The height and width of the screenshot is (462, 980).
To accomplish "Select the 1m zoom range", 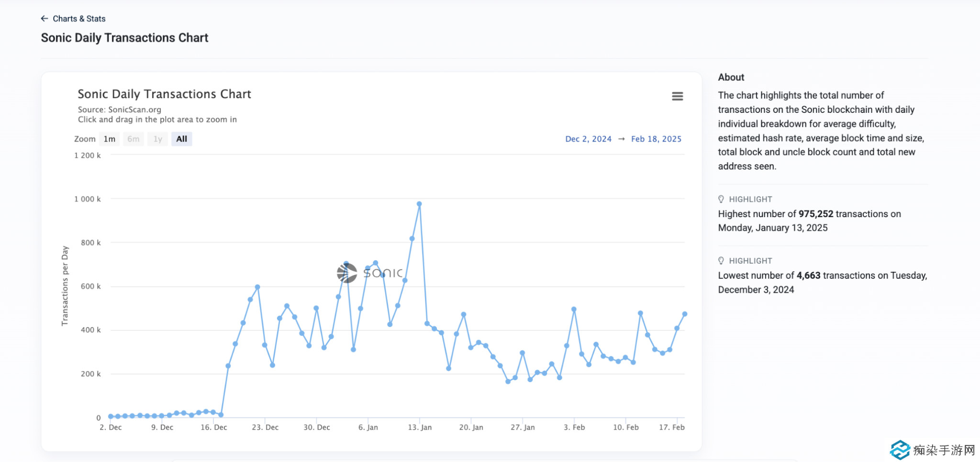I will [110, 139].
